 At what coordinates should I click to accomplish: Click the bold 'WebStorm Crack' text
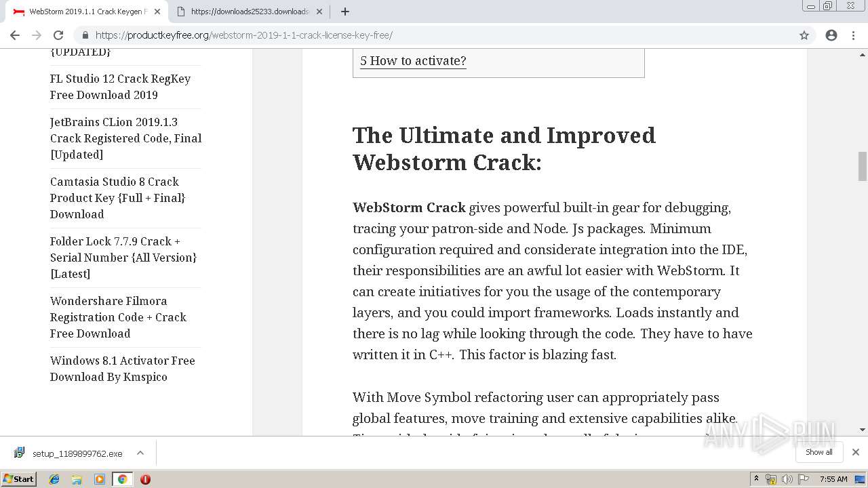(x=409, y=207)
